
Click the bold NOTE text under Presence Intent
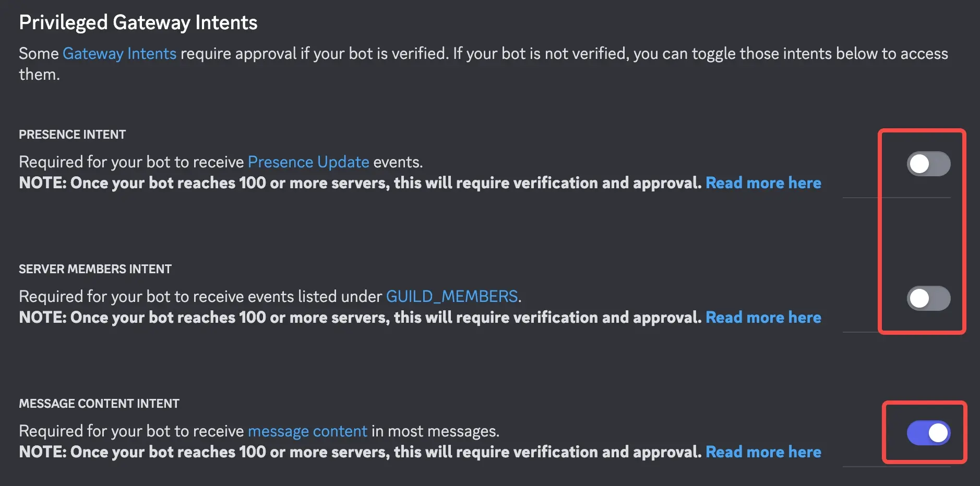pyautogui.click(x=360, y=183)
